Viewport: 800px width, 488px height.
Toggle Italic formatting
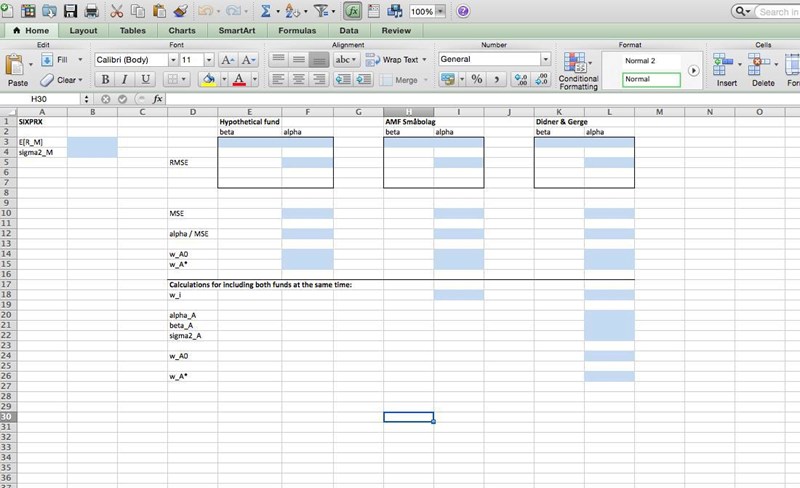click(x=125, y=79)
